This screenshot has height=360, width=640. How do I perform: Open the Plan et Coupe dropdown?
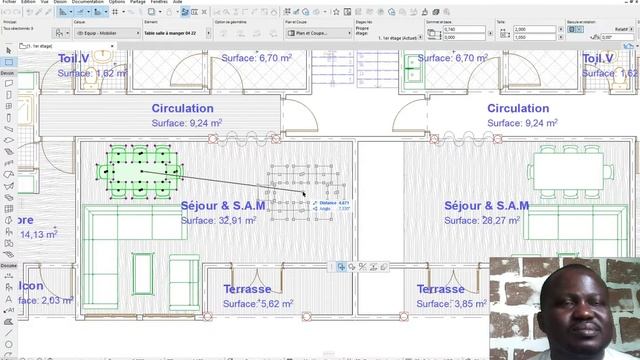point(318,33)
